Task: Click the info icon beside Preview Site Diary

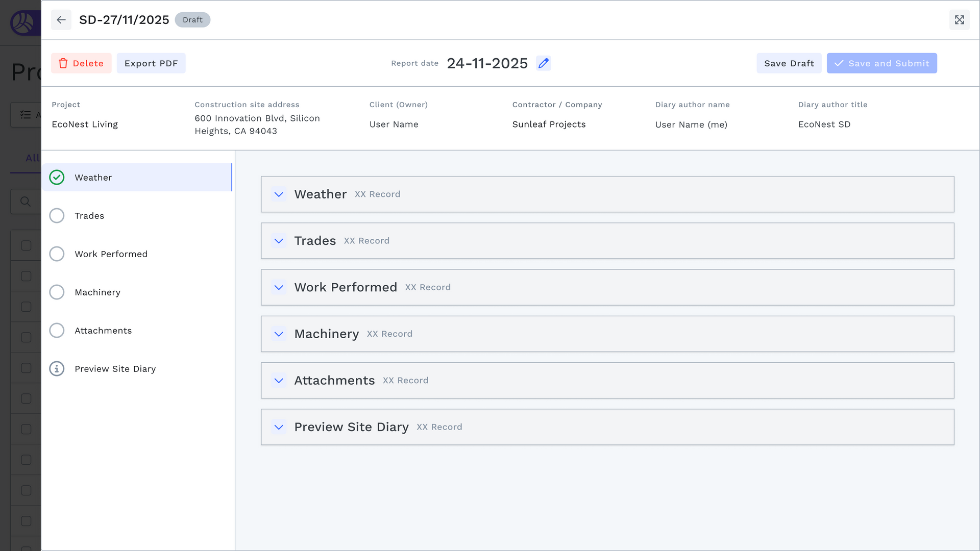Action: coord(57,369)
